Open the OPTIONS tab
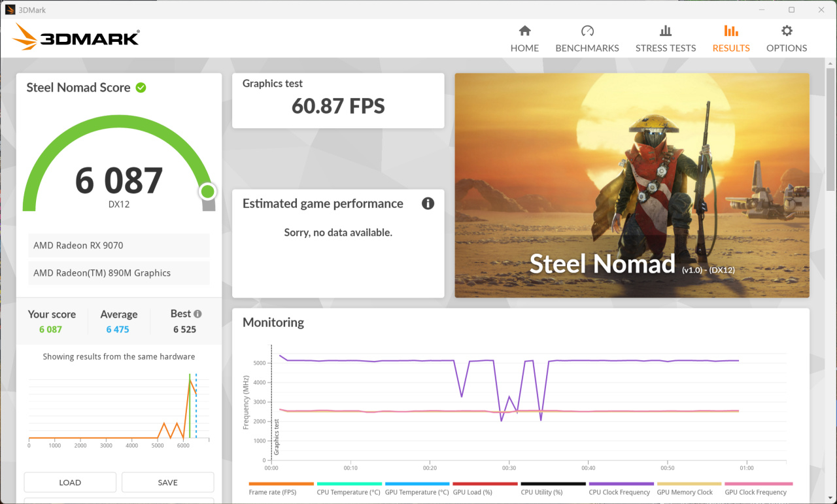837x504 pixels. [787, 39]
